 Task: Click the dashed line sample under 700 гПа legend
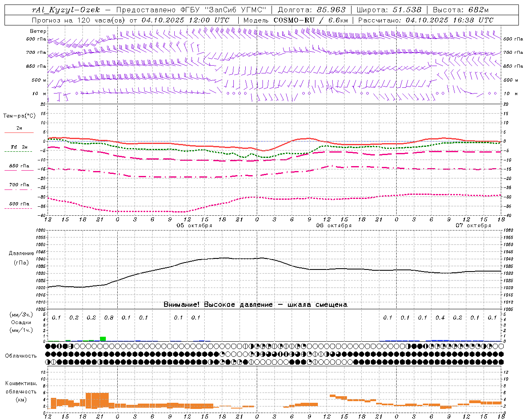(18, 189)
